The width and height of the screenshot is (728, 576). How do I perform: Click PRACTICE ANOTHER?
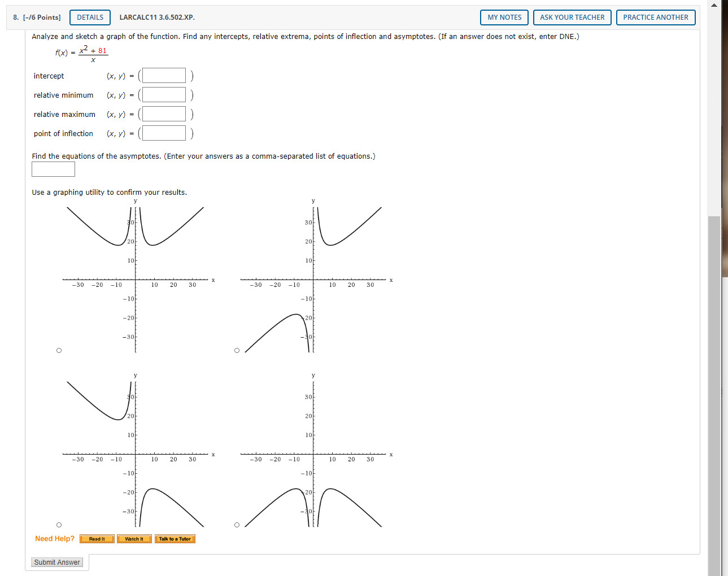point(655,18)
